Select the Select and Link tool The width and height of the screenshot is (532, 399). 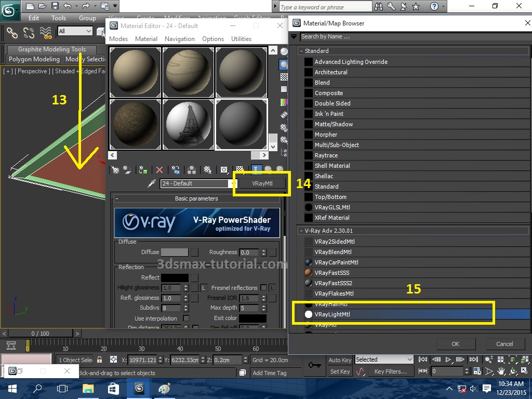12,33
